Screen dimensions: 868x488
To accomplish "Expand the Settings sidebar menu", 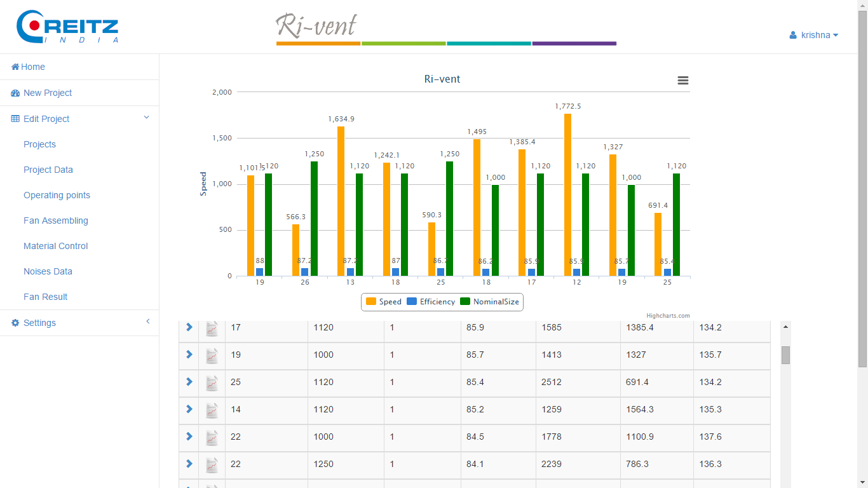I will [79, 323].
